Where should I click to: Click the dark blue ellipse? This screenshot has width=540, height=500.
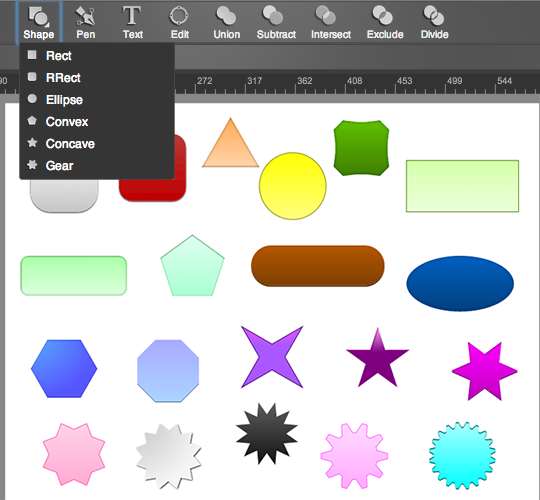tap(460, 283)
